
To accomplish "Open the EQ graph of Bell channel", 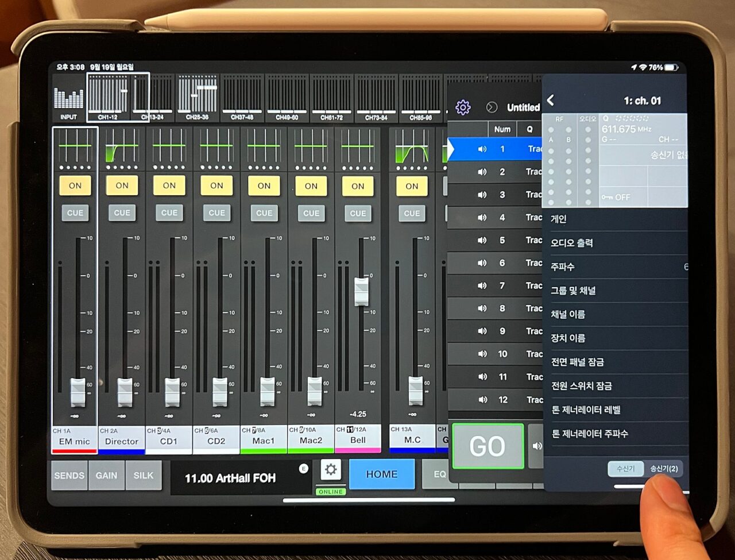I will tap(358, 146).
